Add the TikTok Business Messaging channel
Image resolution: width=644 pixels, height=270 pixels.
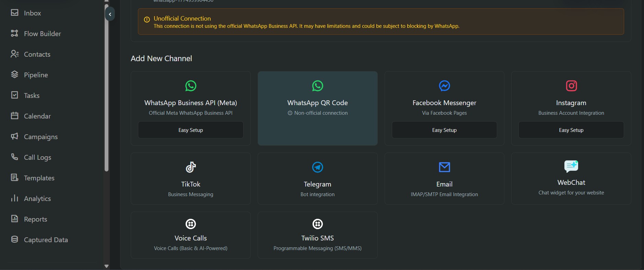click(x=191, y=179)
